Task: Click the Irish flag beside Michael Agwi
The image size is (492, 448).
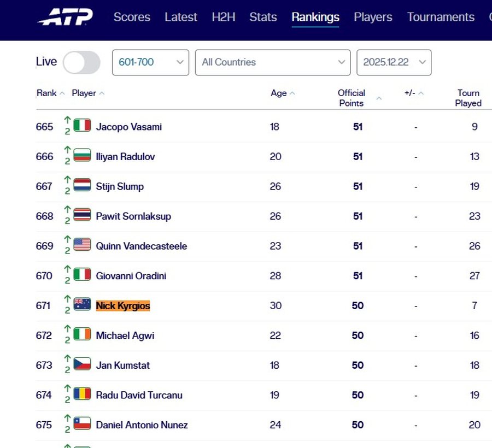Action: coord(82,334)
